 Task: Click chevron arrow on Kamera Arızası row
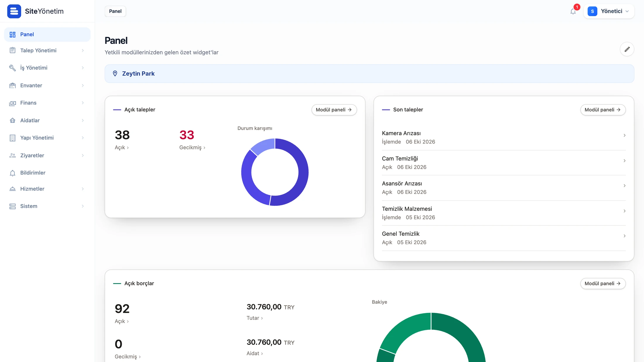624,135
